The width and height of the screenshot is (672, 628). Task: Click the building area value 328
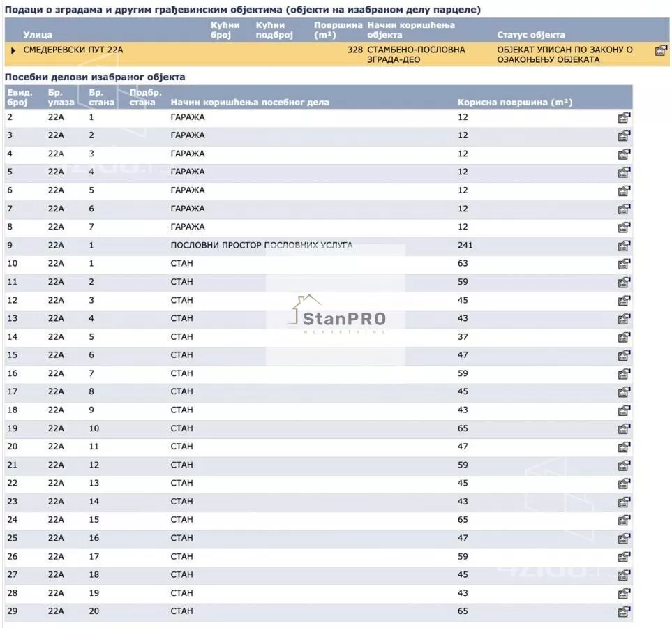[355, 50]
